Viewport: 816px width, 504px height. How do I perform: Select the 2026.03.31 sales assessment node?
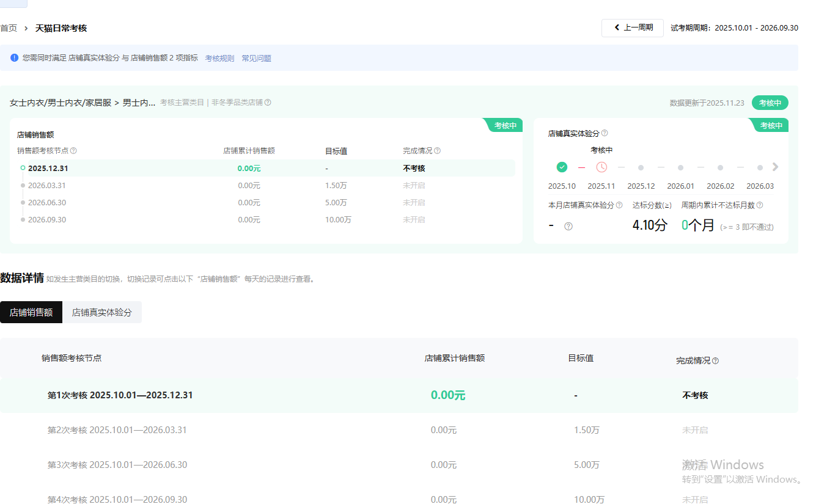pos(46,186)
